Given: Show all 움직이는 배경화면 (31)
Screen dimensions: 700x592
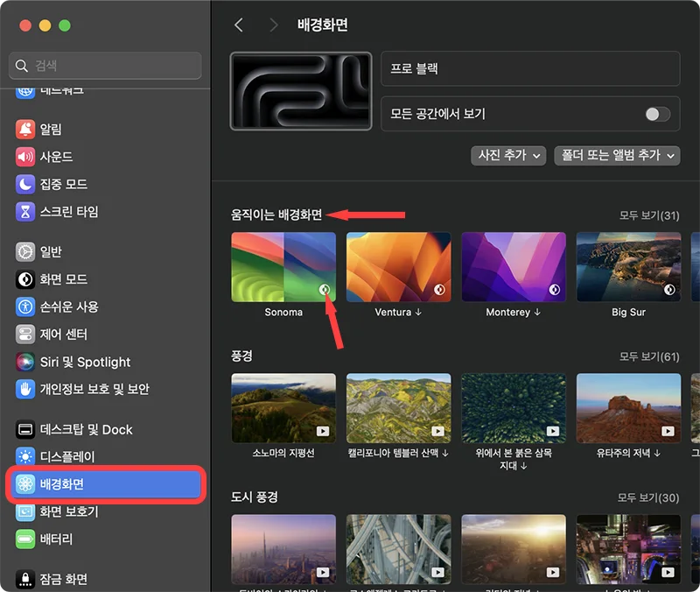Looking at the screenshot, I should [649, 215].
